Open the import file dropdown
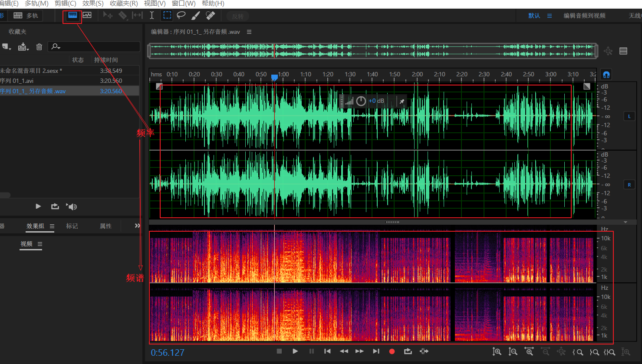 (x=23, y=47)
